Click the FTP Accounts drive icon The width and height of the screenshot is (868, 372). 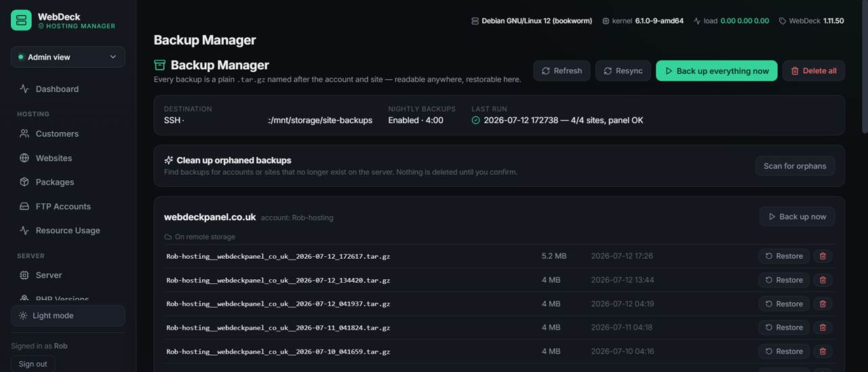(24, 206)
